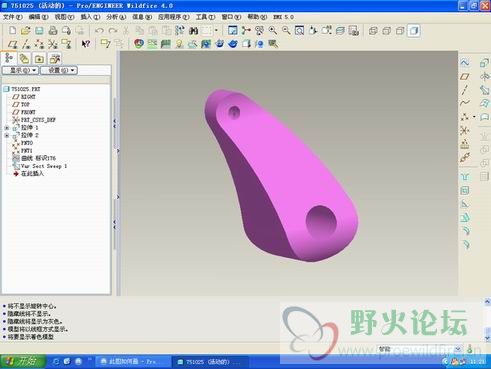Image resolution: width=491 pixels, height=369 pixels.
Task: Select the Sketch tool in right toolbar
Action: pos(465,62)
